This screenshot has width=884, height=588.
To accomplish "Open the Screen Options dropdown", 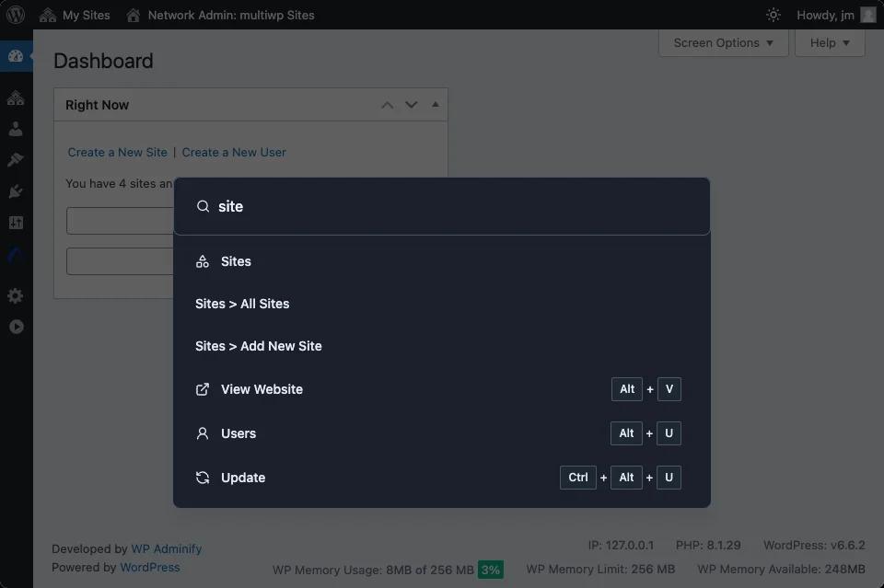I will coord(723,42).
